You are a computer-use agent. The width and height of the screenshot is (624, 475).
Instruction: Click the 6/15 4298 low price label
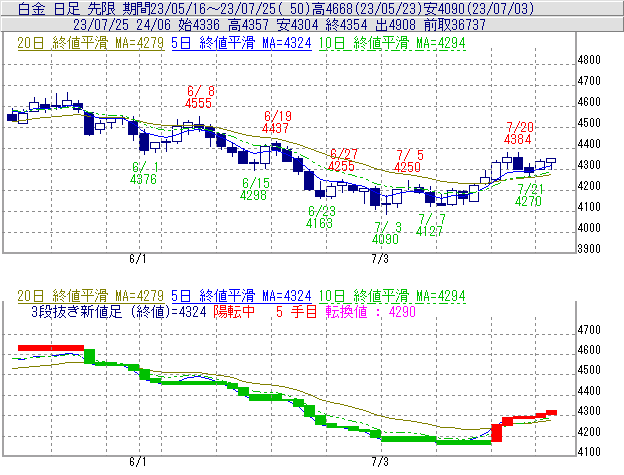click(255, 189)
